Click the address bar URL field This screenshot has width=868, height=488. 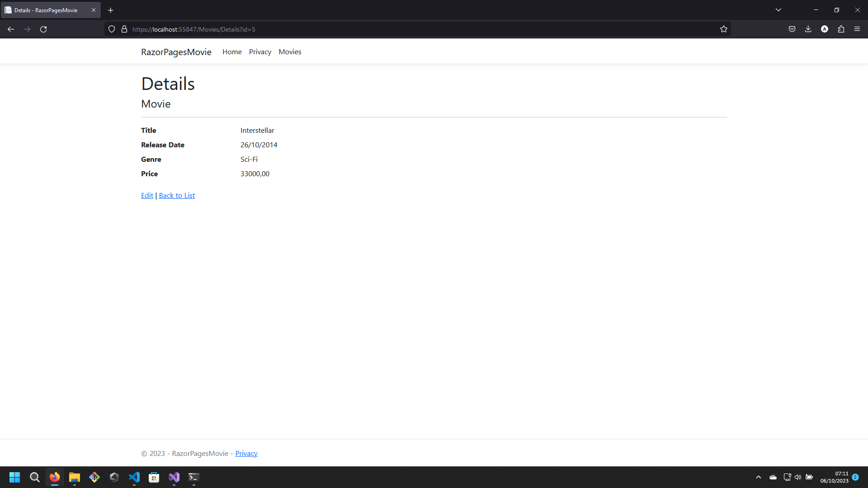click(x=407, y=29)
